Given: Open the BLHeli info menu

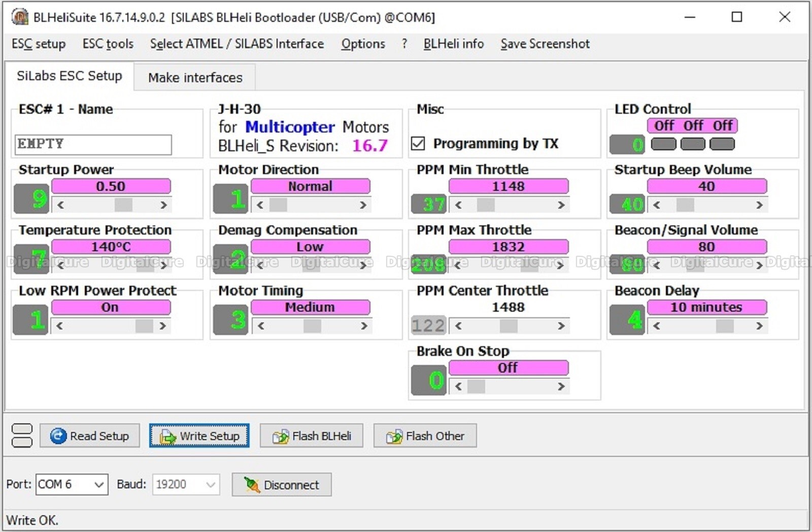Looking at the screenshot, I should tap(454, 44).
